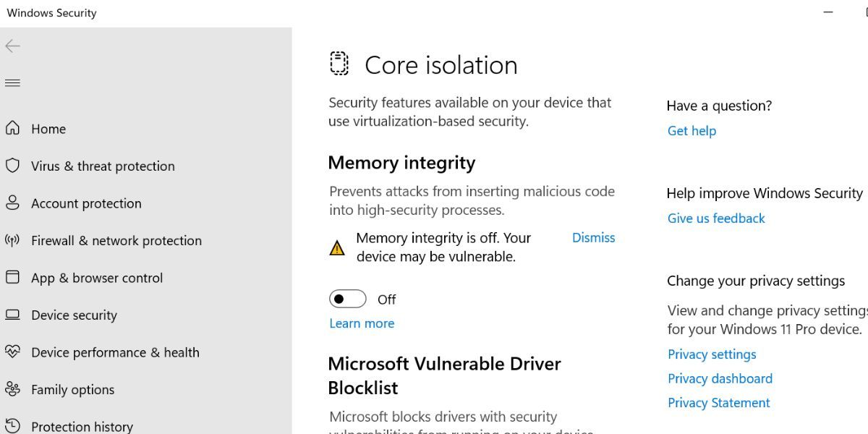Click the Get help link
The width and height of the screenshot is (868, 434).
click(692, 131)
